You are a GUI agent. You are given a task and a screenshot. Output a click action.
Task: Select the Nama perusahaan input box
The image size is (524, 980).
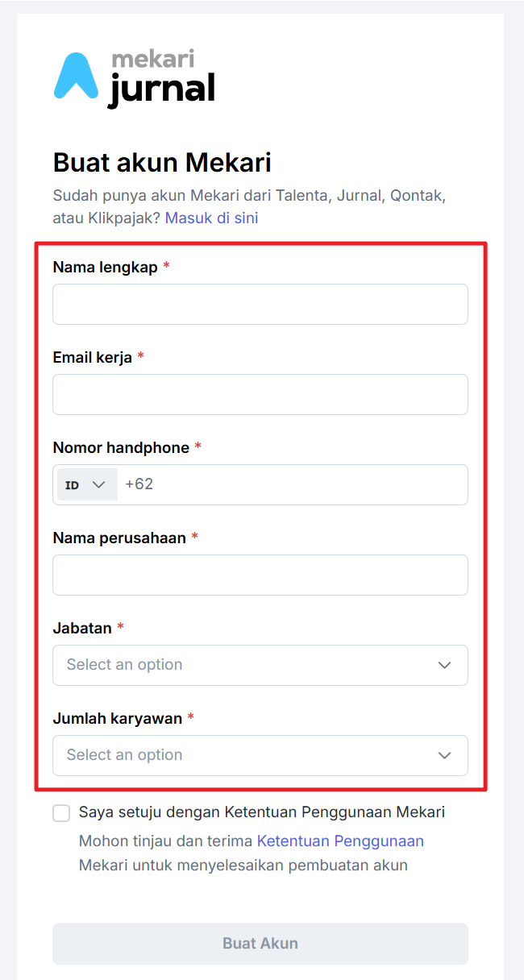click(260, 575)
